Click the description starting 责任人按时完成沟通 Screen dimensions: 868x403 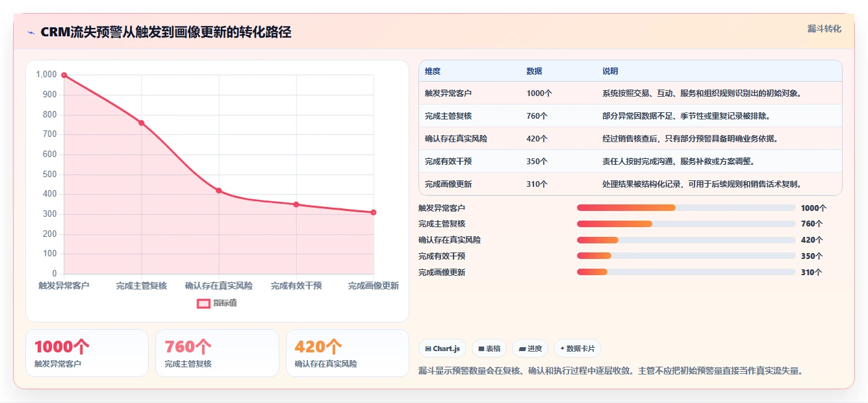pos(678,162)
